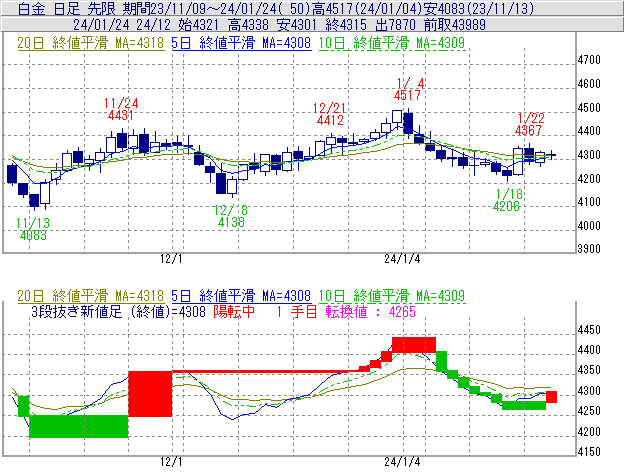Click the 24/1/4 date label under lower chart
This screenshot has height=475, width=624.
[402, 462]
